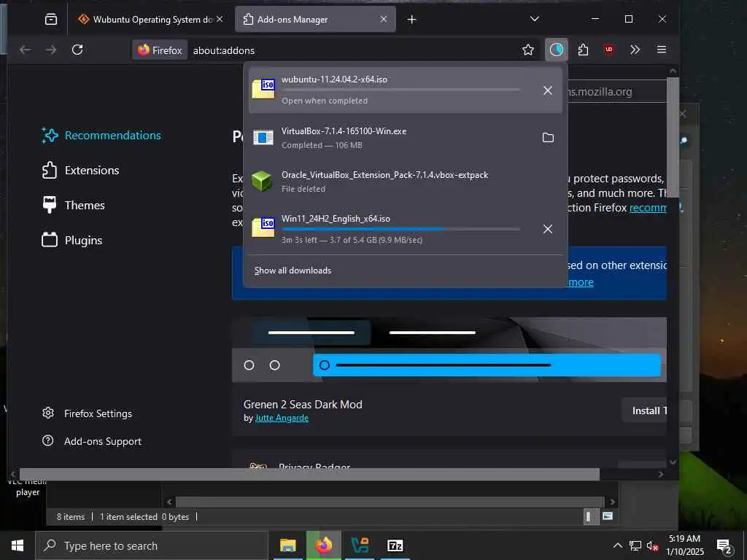Open the taskbar clock and date
The image size is (747, 560).
coord(685,545)
